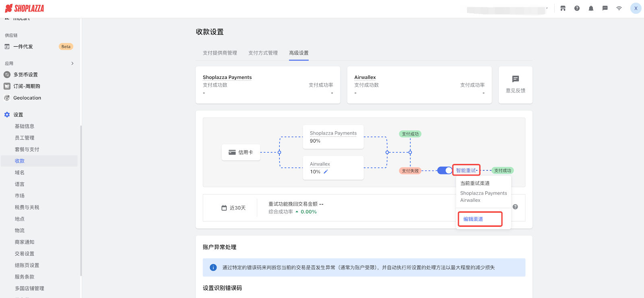Image resolution: width=644 pixels, height=298 pixels.
Task: Click the 多货币设置 app icon
Action: coord(7,74)
